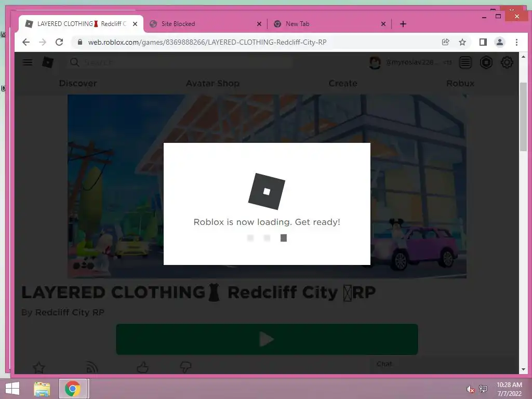Viewport: 532px width, 399px height.
Task: Click the search magnifier icon
Action: tap(74, 62)
